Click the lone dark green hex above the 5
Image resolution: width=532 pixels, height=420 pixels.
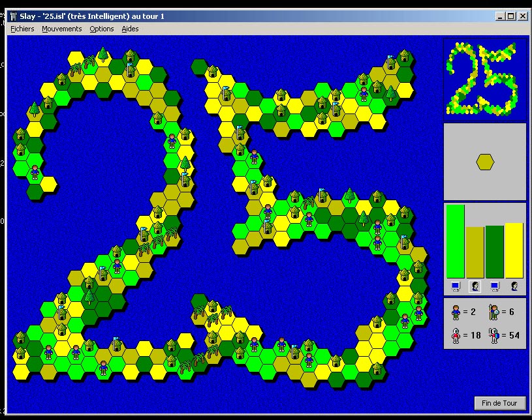coord(199,67)
